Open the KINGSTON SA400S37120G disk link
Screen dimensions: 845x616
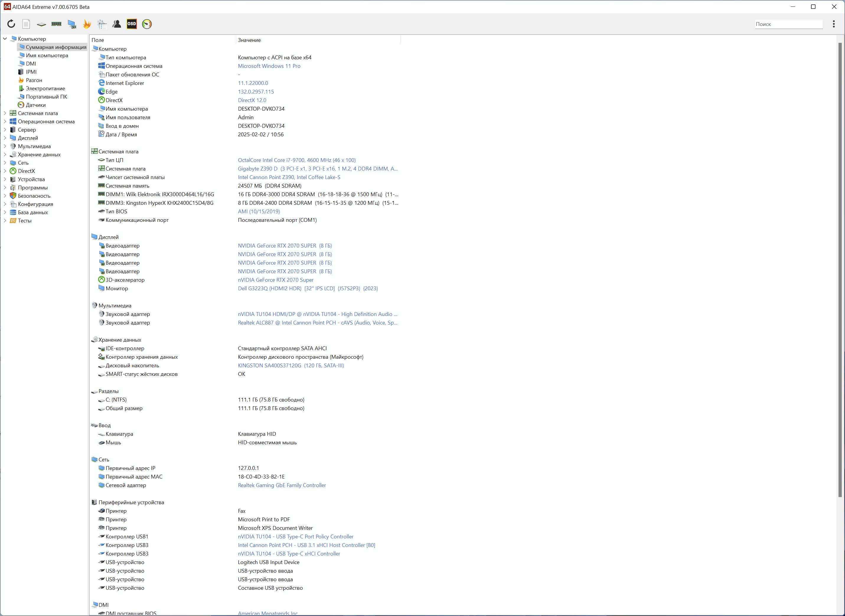[x=291, y=366]
